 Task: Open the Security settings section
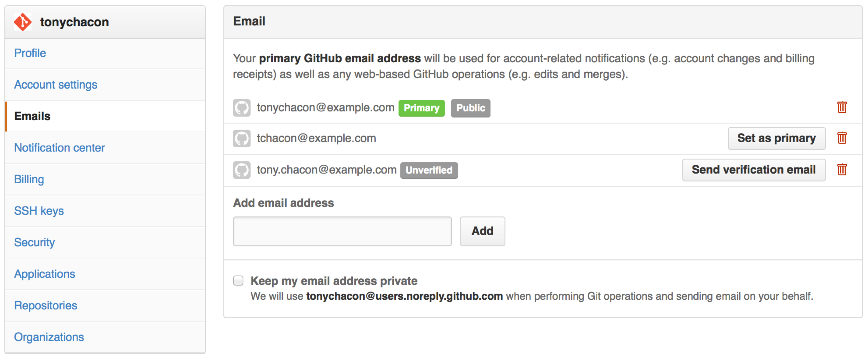pyautogui.click(x=34, y=242)
